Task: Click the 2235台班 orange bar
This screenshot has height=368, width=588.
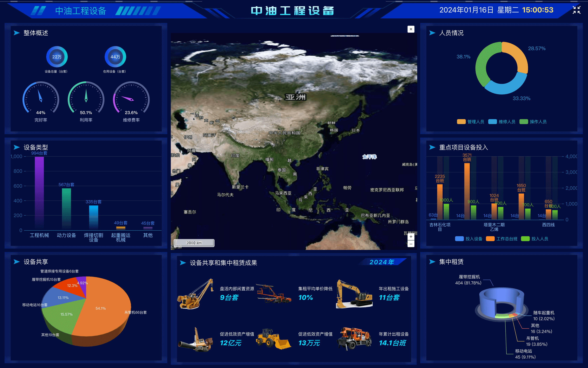Action: point(440,202)
